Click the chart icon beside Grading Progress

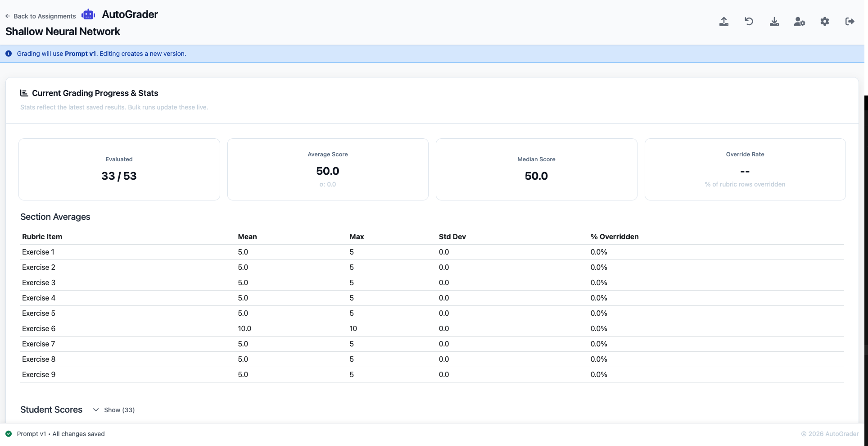pyautogui.click(x=24, y=93)
